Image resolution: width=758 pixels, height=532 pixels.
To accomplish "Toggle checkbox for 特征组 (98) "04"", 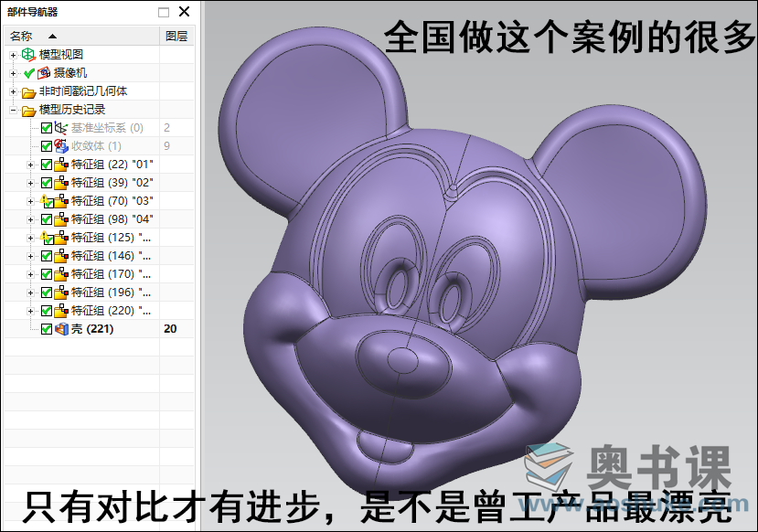I will [x=47, y=220].
